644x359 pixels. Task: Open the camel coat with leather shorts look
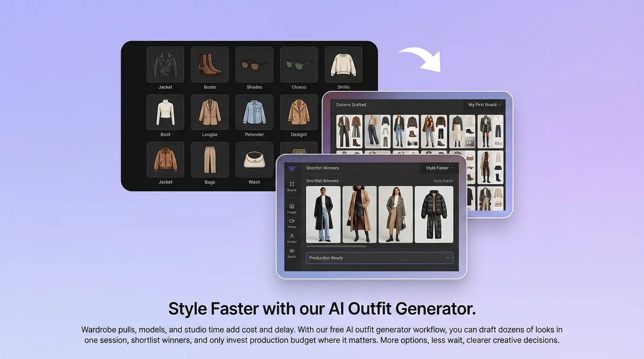click(x=359, y=214)
